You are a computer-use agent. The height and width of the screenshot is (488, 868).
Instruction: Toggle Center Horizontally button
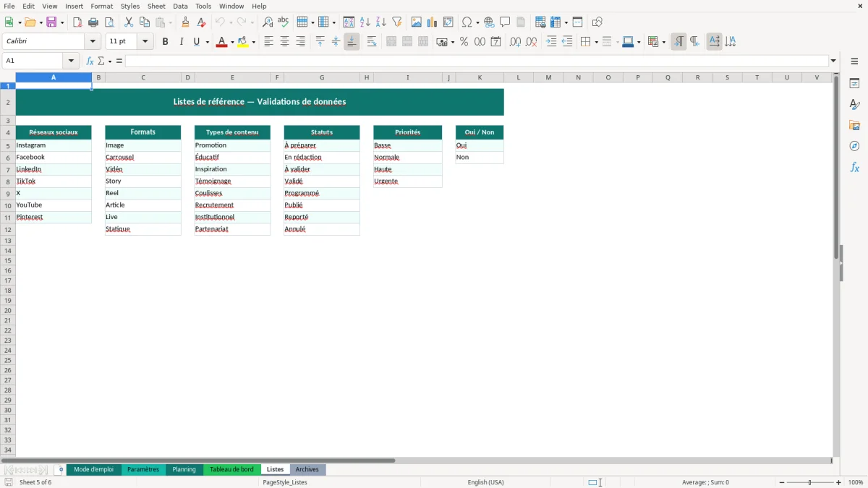click(285, 42)
